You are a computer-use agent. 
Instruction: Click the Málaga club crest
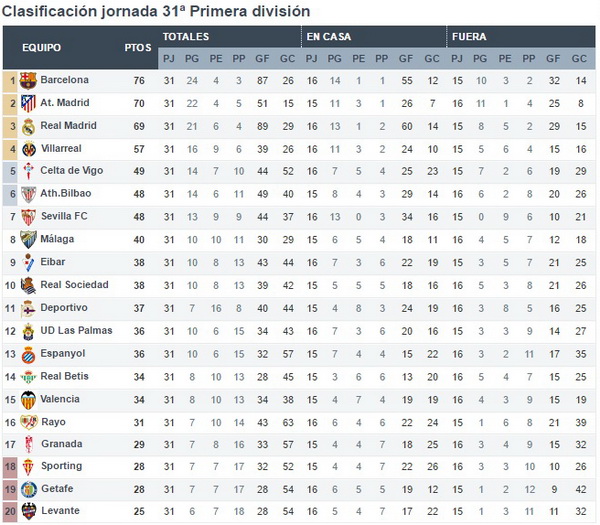(28, 240)
